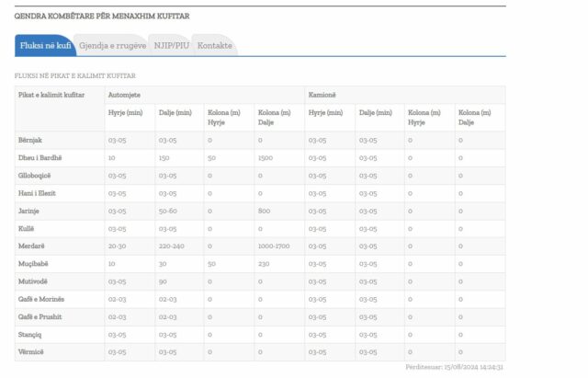Viewport: 588px width, 378px height.
Task: Click the Pikat e kalimit kufitar header
Action: coord(51,95)
